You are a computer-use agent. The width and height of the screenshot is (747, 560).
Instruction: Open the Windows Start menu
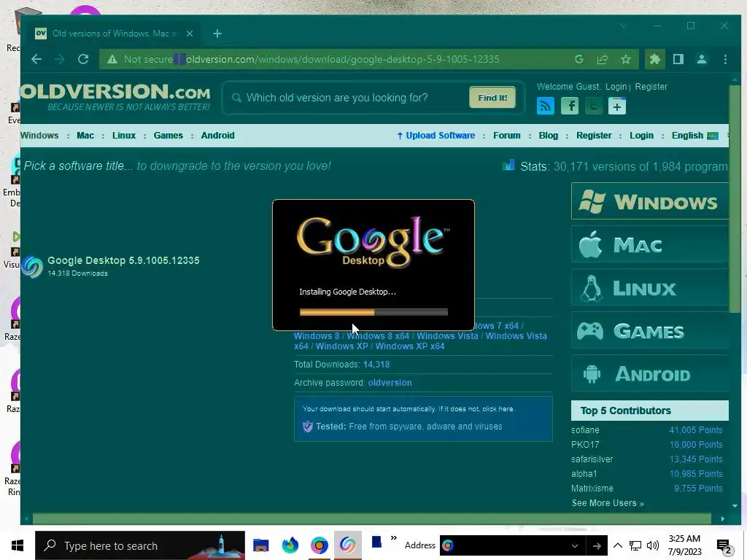coord(18,545)
